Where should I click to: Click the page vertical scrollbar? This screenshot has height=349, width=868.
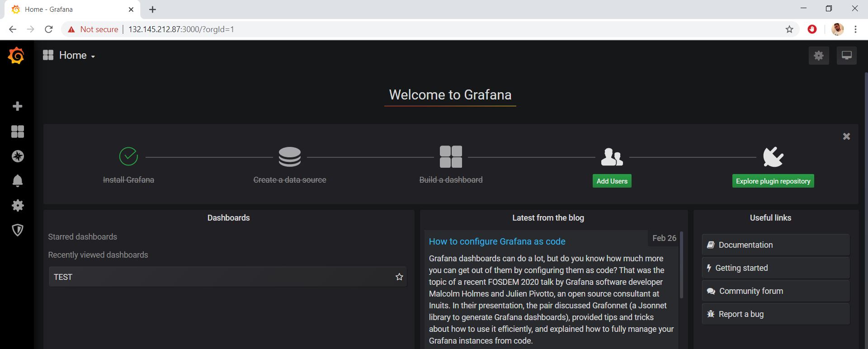[x=866, y=210]
